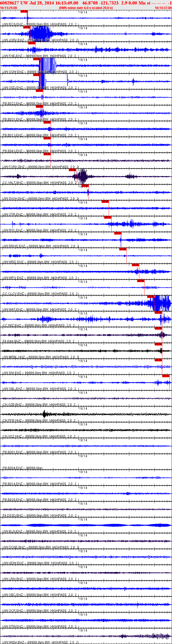Click the CN VGZ HHZ station label
172x644 pixels.
[39, 436]
